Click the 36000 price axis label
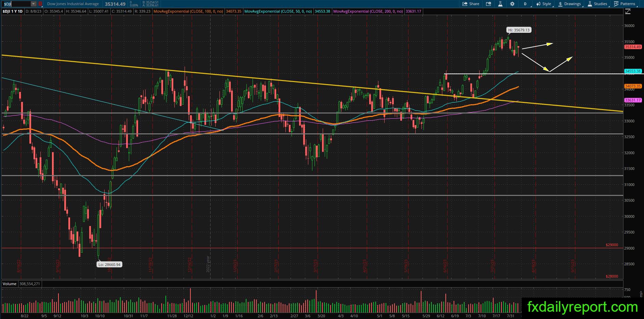 click(629, 26)
